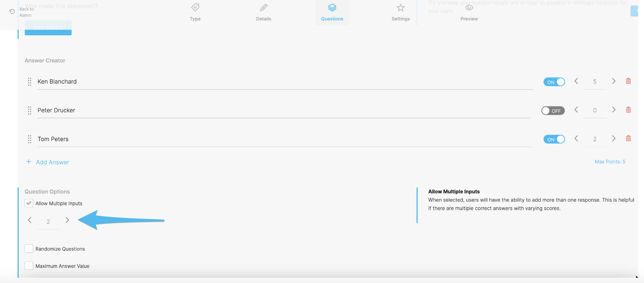This screenshot has width=644, height=283.
Task: Click the bold Allow Multiple Inputs help title
Action: 454,191
